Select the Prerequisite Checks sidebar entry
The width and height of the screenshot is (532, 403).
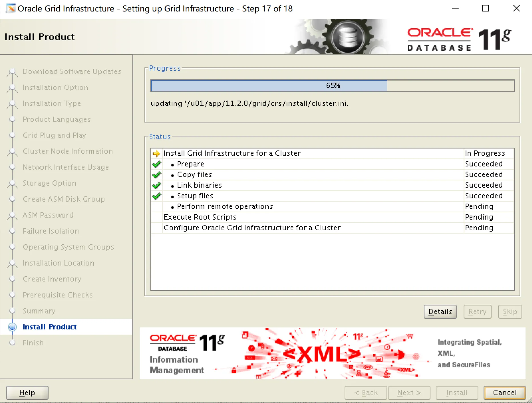[x=57, y=295]
